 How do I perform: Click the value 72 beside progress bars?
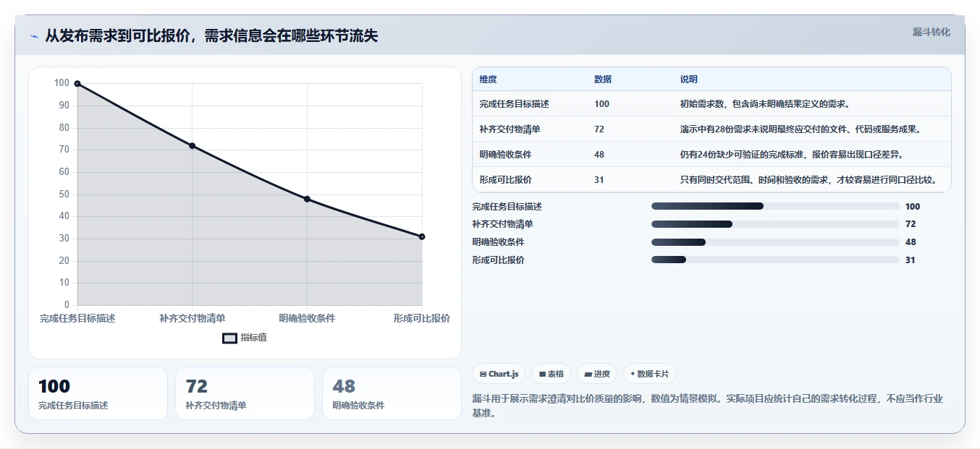[x=911, y=224]
